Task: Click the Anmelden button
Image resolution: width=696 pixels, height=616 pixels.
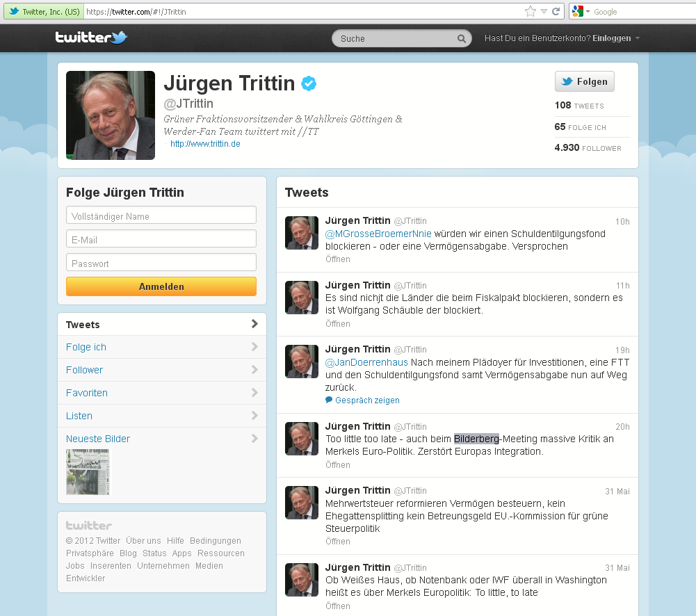Action: (x=161, y=286)
